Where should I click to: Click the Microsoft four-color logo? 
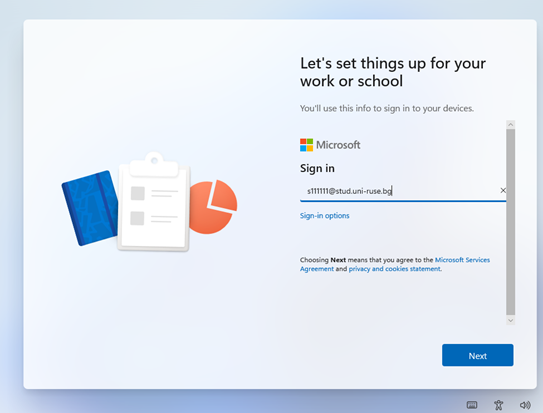click(x=306, y=145)
